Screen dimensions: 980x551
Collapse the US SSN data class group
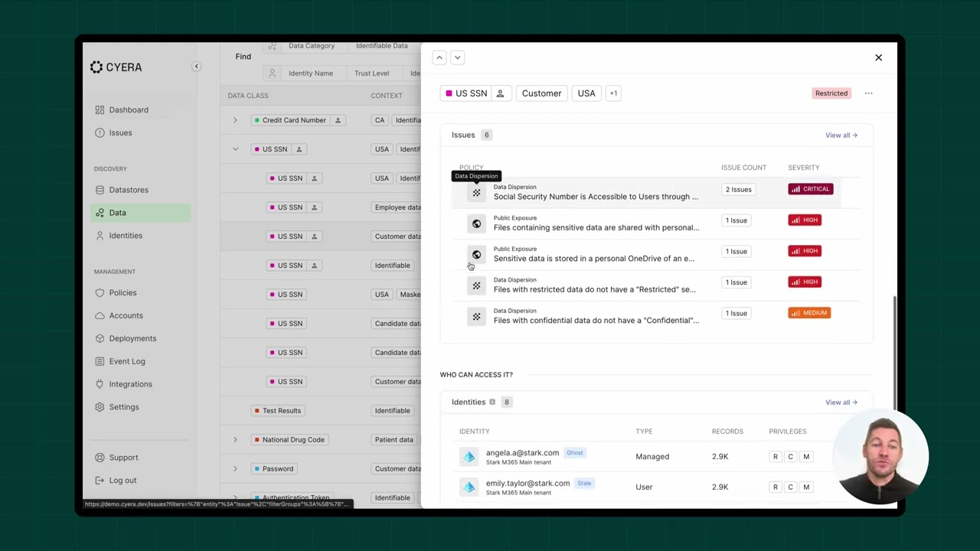(235, 149)
